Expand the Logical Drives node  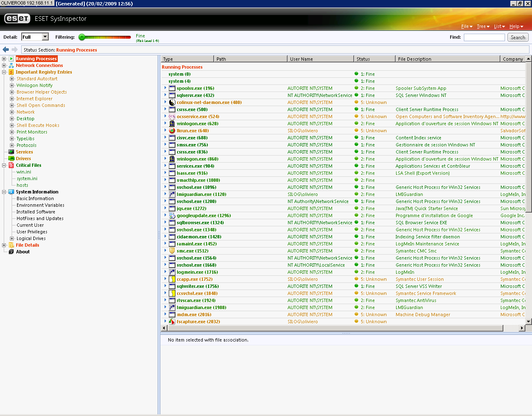point(12,238)
